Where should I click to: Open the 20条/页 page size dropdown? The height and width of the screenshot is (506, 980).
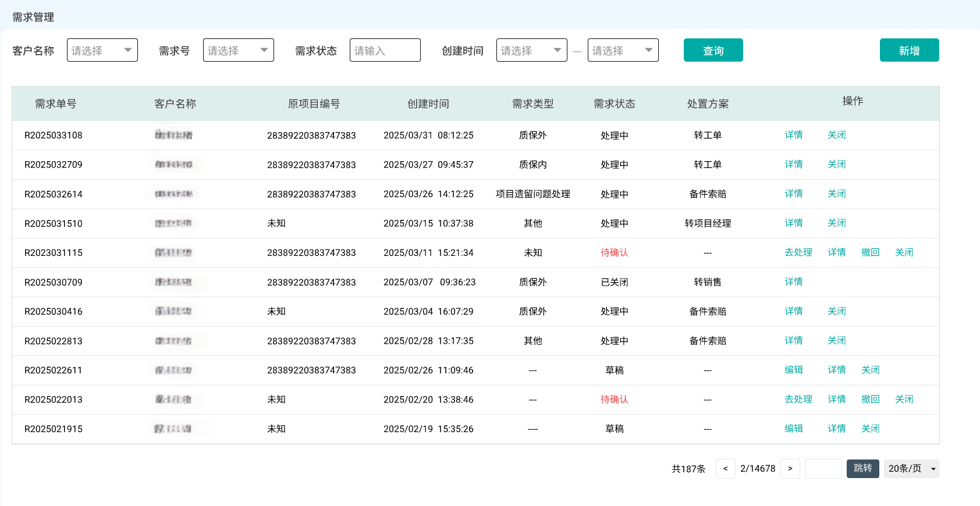pos(911,469)
